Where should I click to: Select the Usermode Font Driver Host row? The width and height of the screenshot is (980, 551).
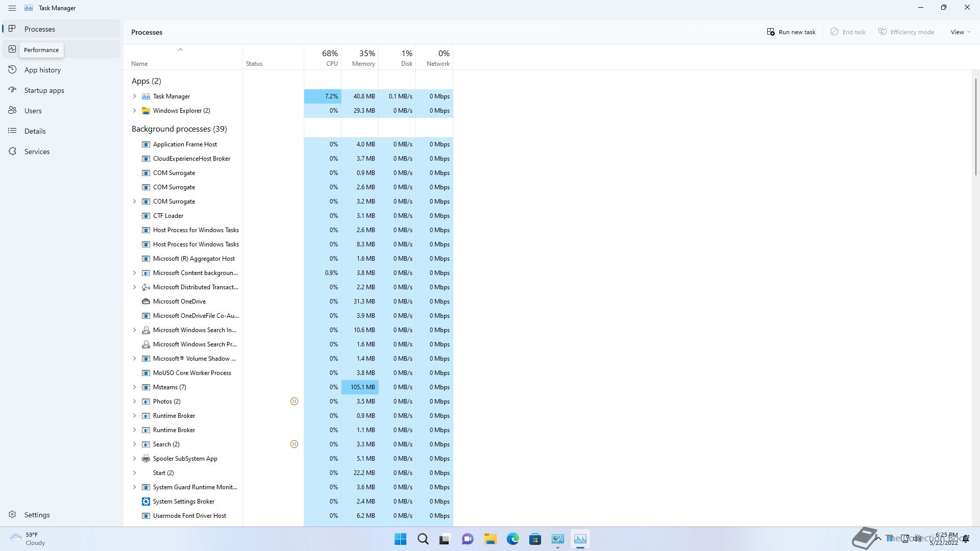click(288, 516)
